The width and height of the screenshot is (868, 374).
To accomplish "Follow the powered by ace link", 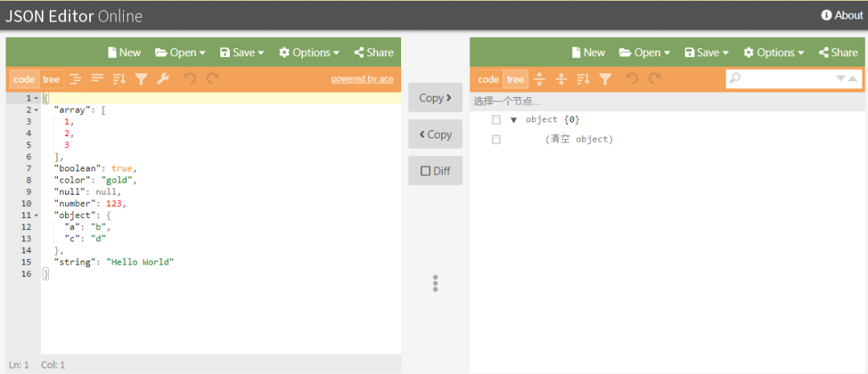I will click(x=362, y=80).
